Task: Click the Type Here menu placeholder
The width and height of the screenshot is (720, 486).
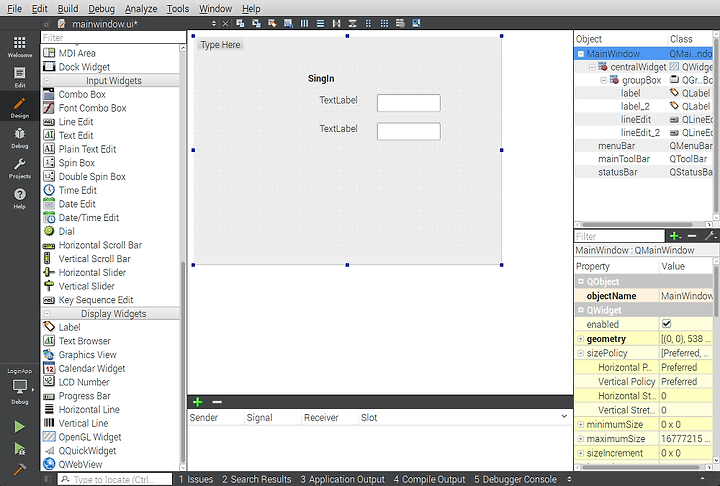Action: click(x=220, y=45)
